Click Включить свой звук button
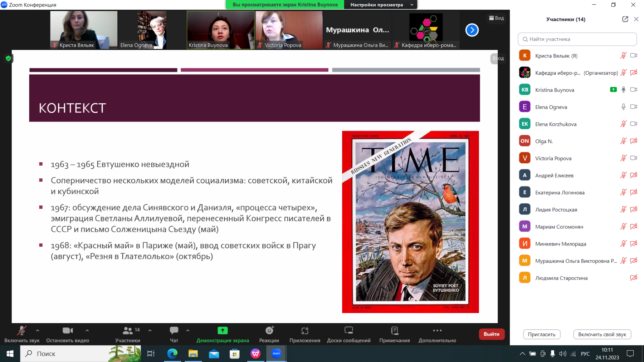Viewport: 644px width, 362px height. coord(602,334)
